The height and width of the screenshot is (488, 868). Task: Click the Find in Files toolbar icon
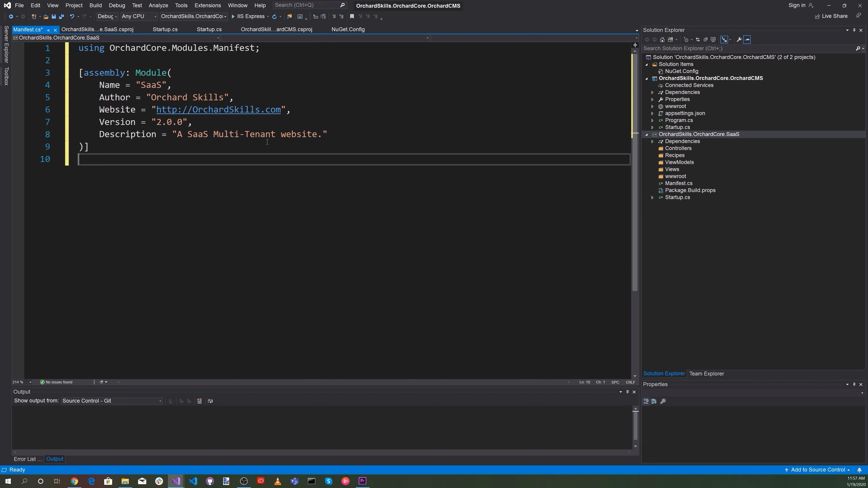click(289, 16)
